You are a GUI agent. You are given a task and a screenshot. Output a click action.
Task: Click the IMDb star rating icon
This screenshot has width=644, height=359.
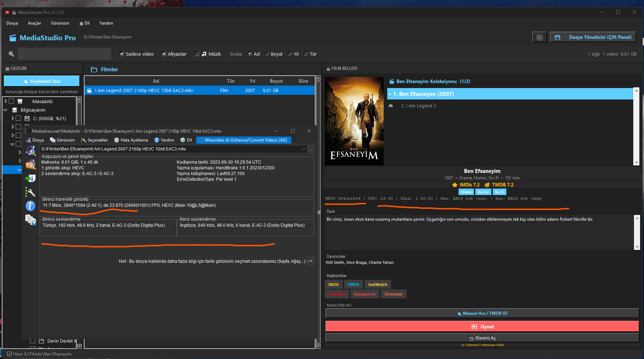pos(455,185)
